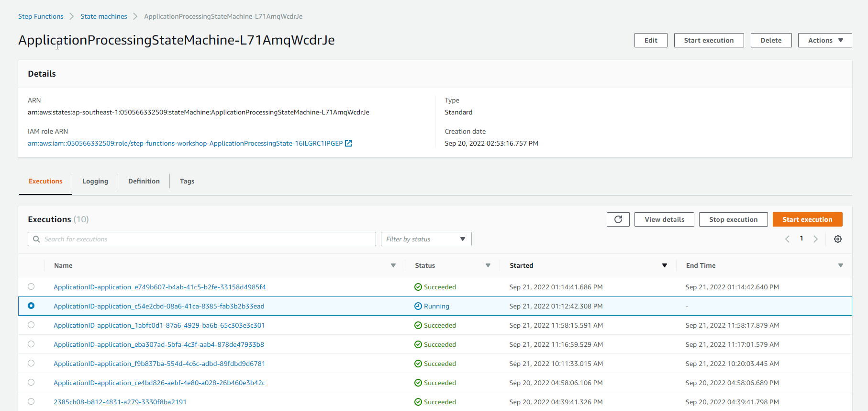Click the Name column header
This screenshot has width=868, height=411.
pos(63,265)
